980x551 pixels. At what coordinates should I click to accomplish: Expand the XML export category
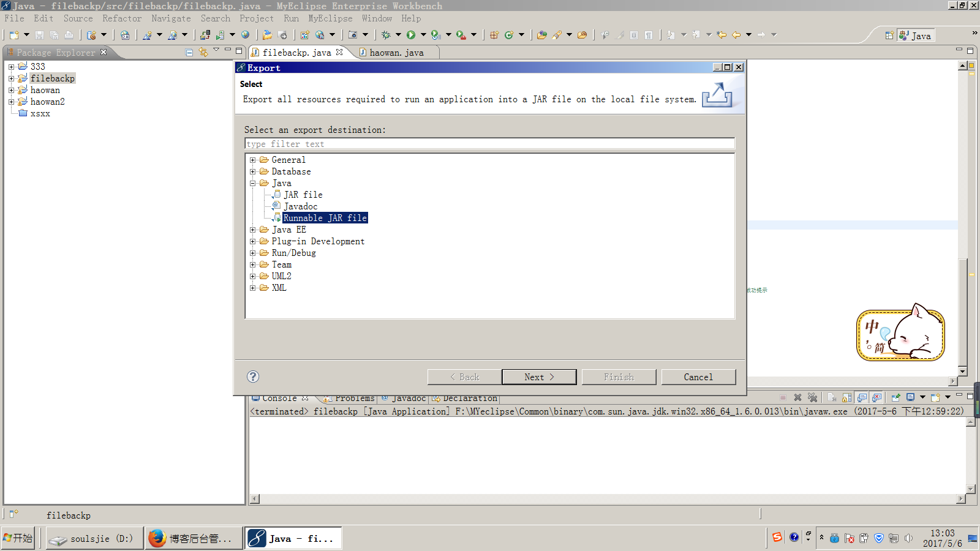tap(252, 288)
